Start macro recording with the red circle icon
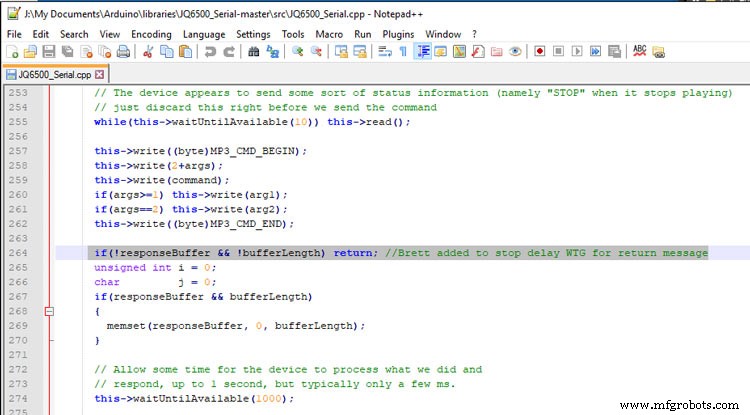The width and height of the screenshot is (750, 415). pos(539,51)
